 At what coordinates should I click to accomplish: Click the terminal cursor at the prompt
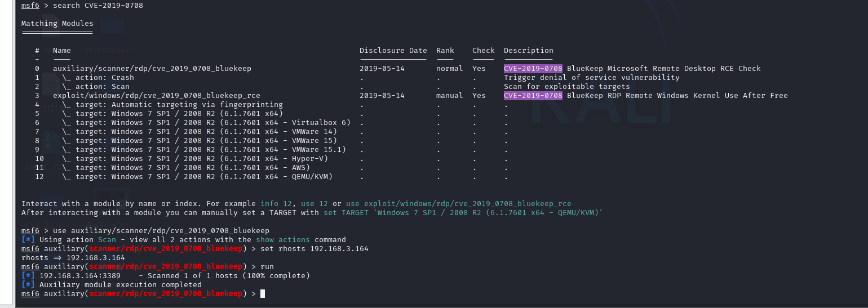point(263,294)
